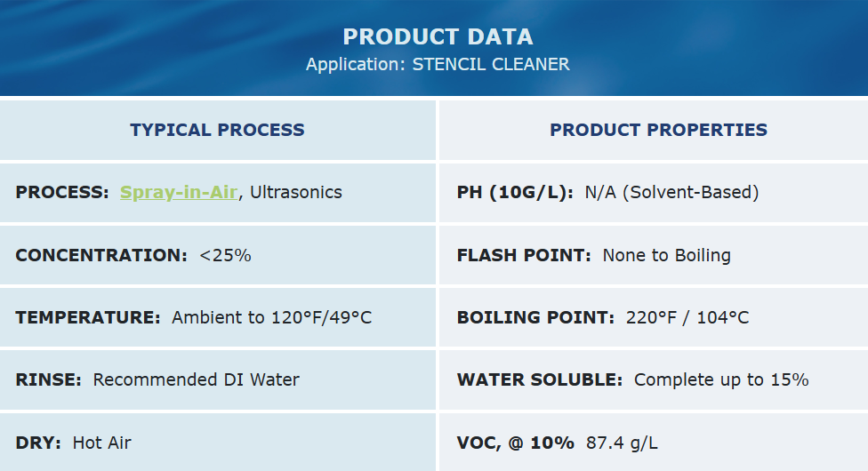This screenshot has width=868, height=471.
Task: Click the TEMPERATURE label
Action: point(87,317)
